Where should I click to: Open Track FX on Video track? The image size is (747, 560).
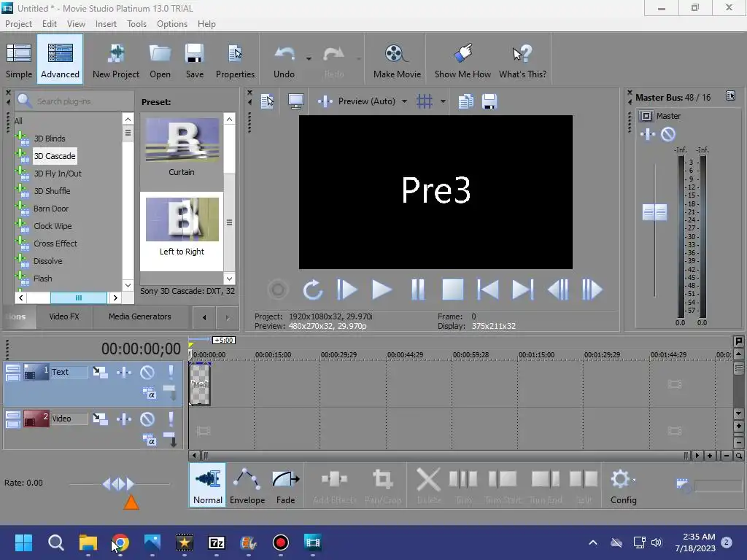coord(124,419)
